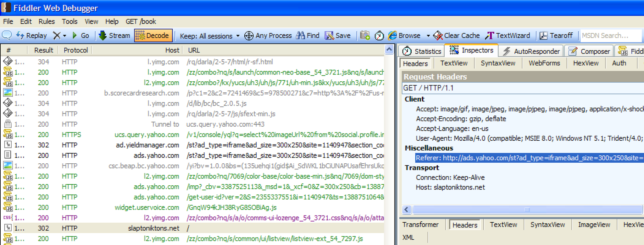Click the CSS icon of l2.yimg.com lozenge row
644x245 pixels.
click(8, 217)
